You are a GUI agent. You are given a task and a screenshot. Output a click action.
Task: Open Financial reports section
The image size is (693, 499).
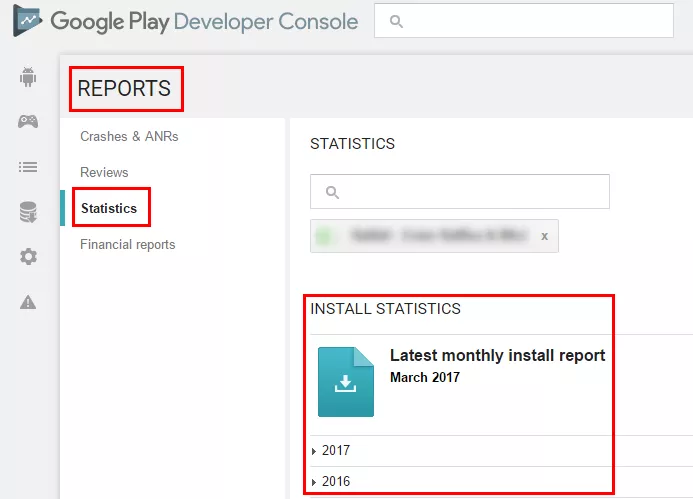tap(128, 244)
